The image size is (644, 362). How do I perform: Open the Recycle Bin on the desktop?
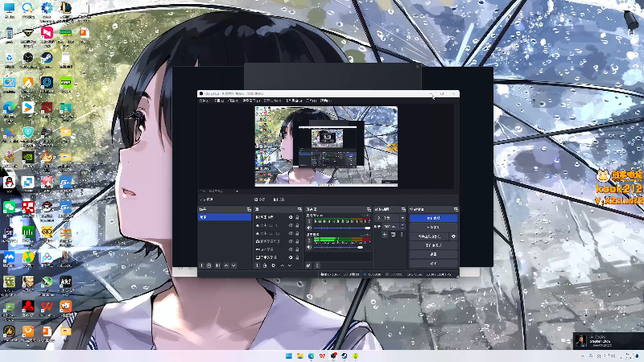click(x=10, y=58)
